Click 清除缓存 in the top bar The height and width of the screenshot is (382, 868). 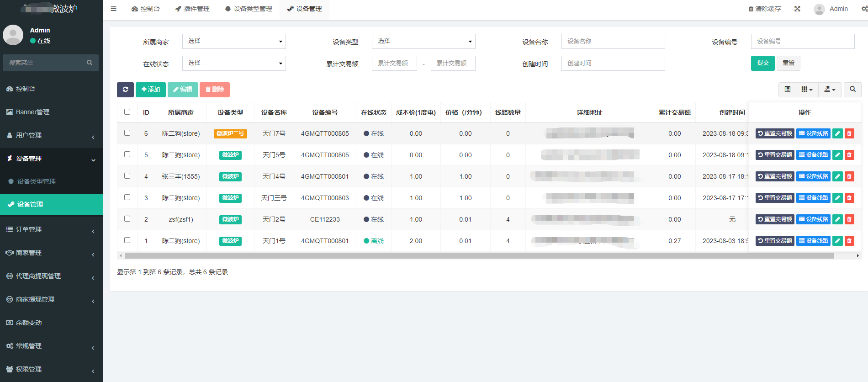(764, 9)
